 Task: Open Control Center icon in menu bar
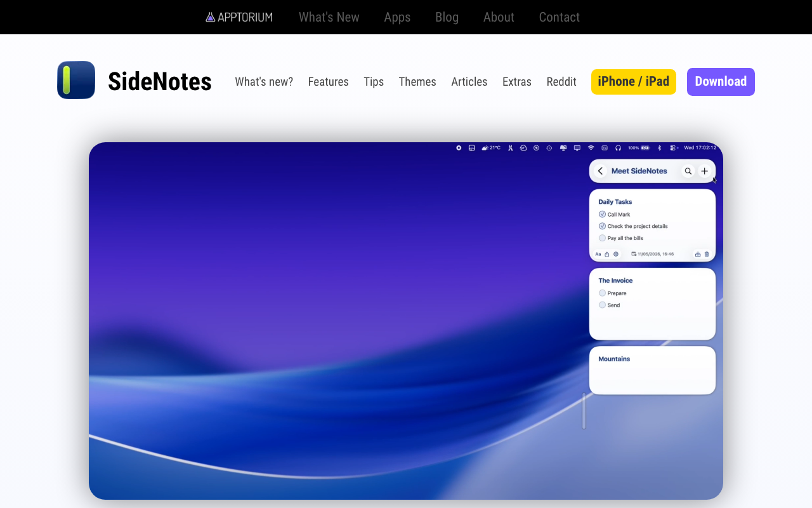coord(674,148)
